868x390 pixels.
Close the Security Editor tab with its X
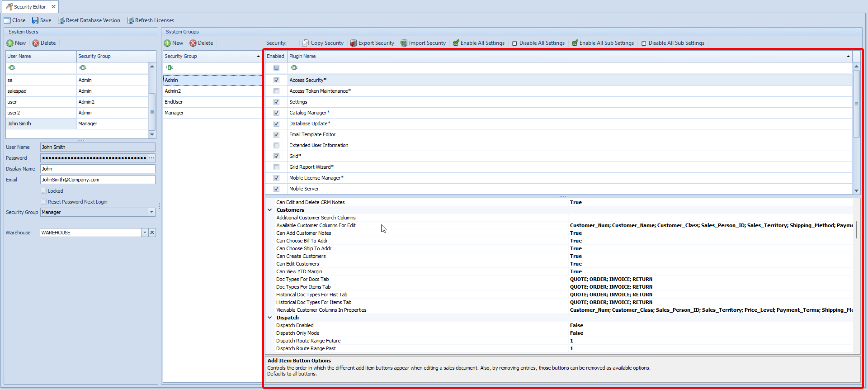point(54,7)
